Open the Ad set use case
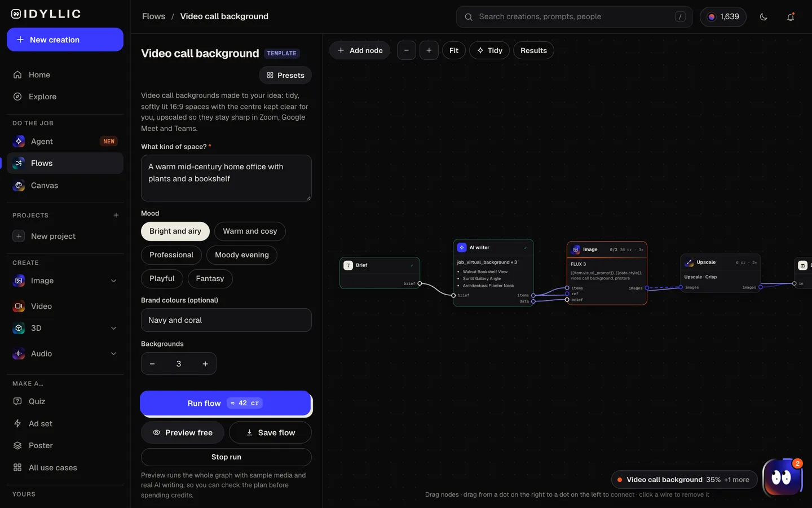812x508 pixels. pyautogui.click(x=65, y=423)
